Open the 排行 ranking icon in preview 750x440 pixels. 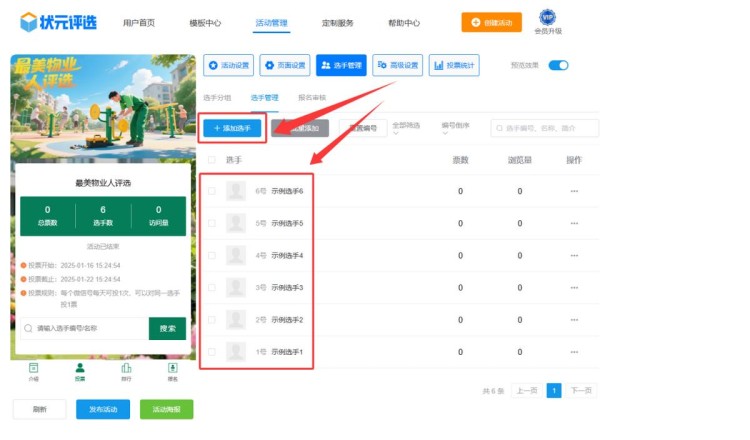(x=126, y=368)
